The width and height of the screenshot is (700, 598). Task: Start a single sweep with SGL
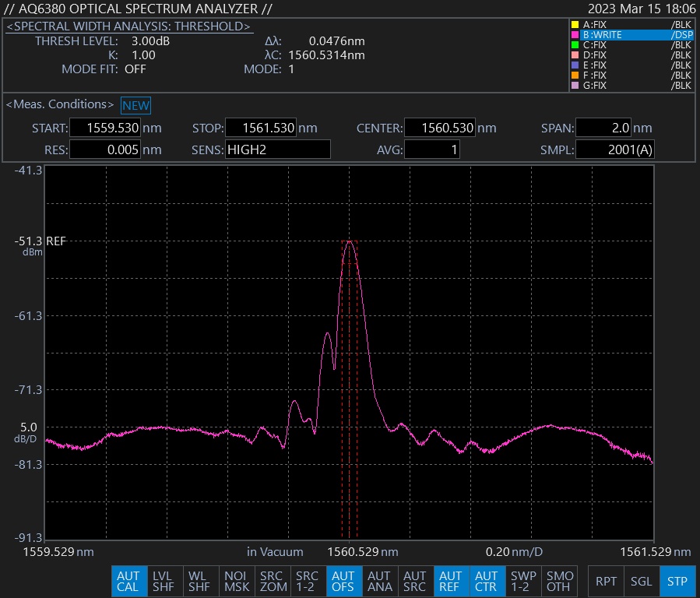point(642,581)
